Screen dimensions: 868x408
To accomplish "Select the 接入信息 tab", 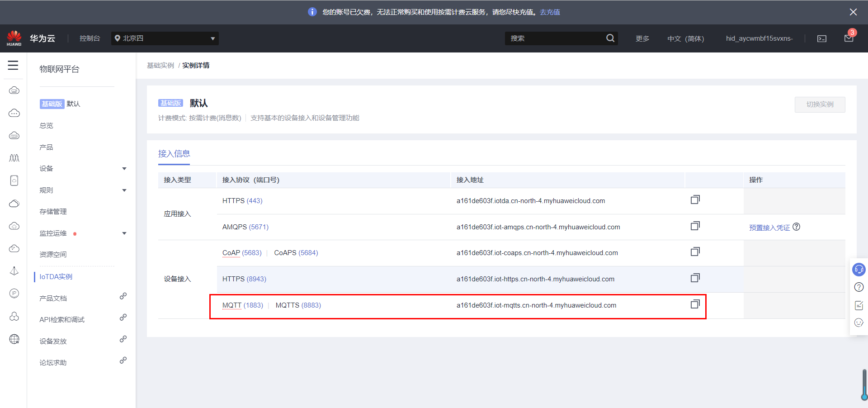I will [174, 154].
